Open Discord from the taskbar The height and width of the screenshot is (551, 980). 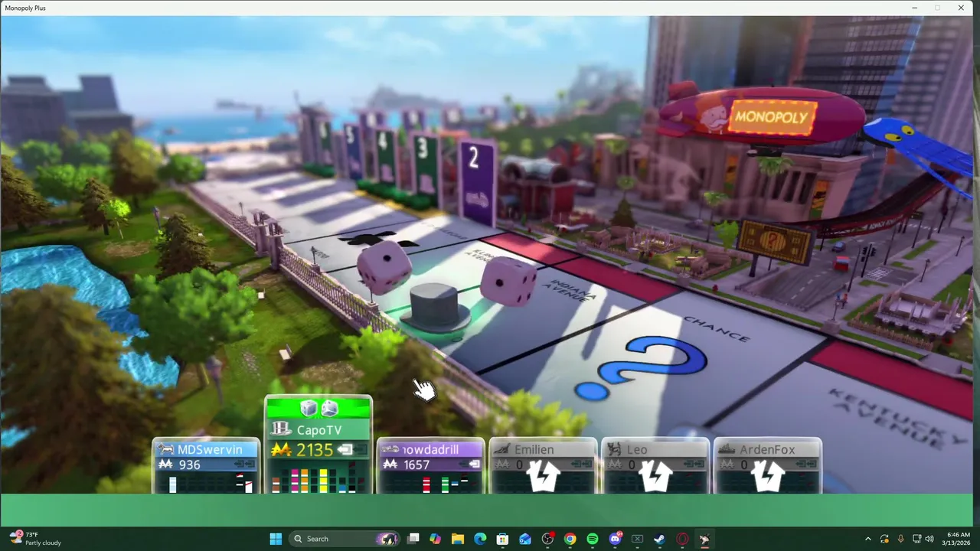tap(615, 539)
